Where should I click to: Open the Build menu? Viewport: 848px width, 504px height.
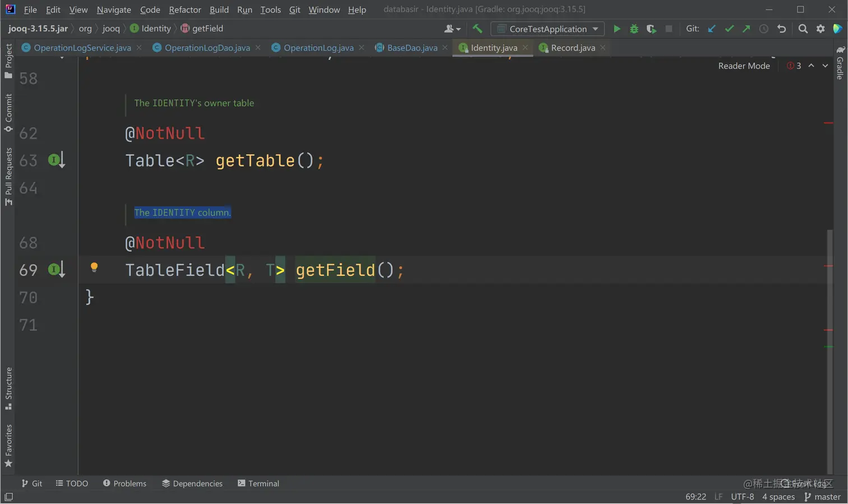point(219,10)
